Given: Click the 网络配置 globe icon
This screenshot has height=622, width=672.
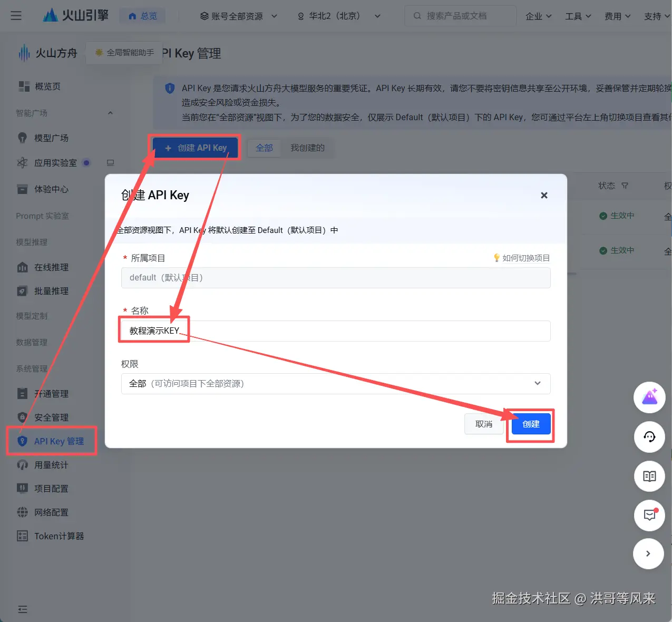Looking at the screenshot, I should click(22, 512).
